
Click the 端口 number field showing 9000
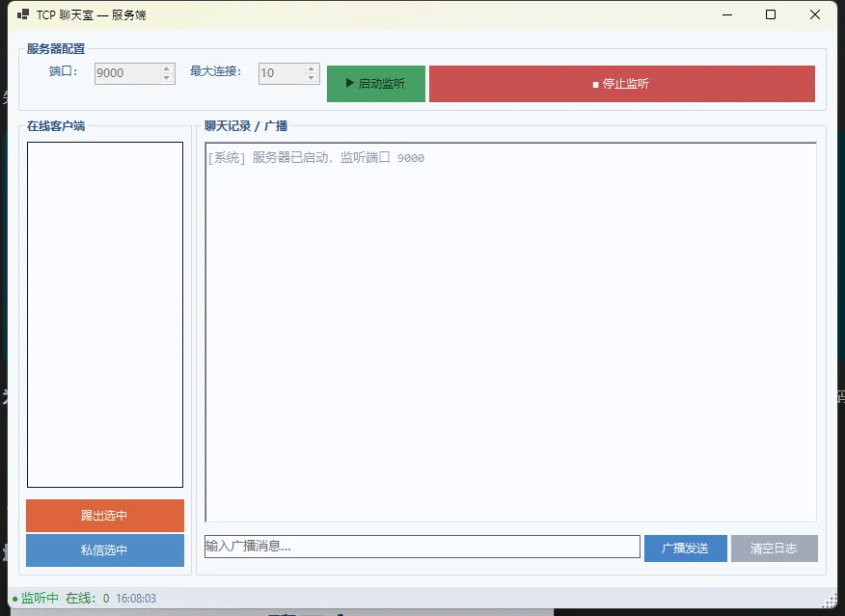125,73
